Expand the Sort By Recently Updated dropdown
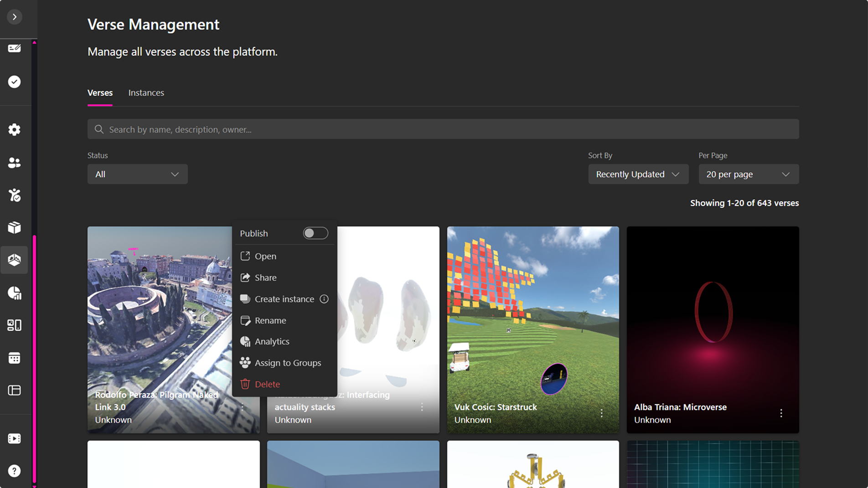Screen dimensions: 868x488 tap(638, 174)
